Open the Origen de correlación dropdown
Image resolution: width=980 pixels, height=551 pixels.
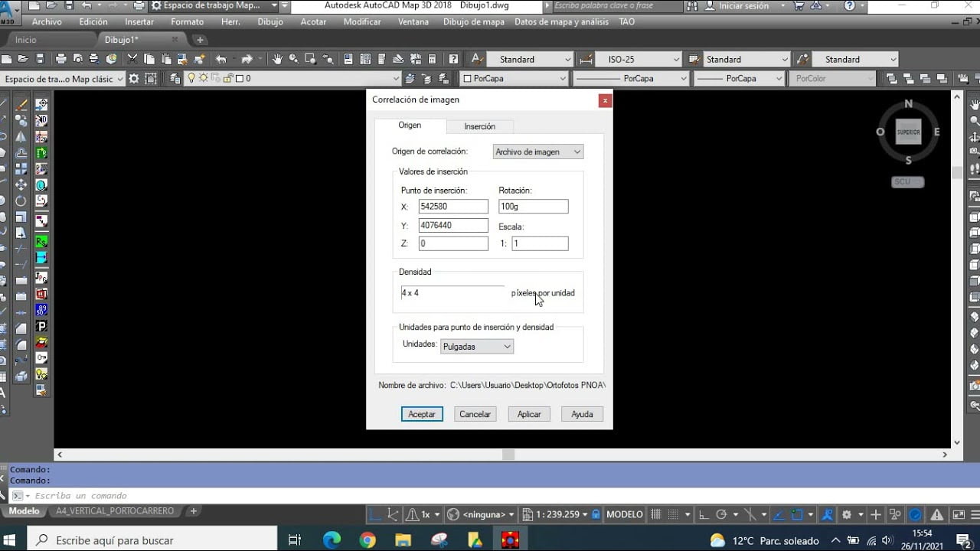[x=538, y=152]
